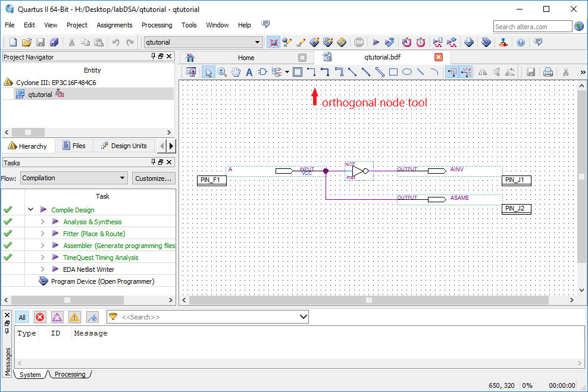Select the Orthogonal Node tool
The height and width of the screenshot is (392, 588).
pos(312,72)
